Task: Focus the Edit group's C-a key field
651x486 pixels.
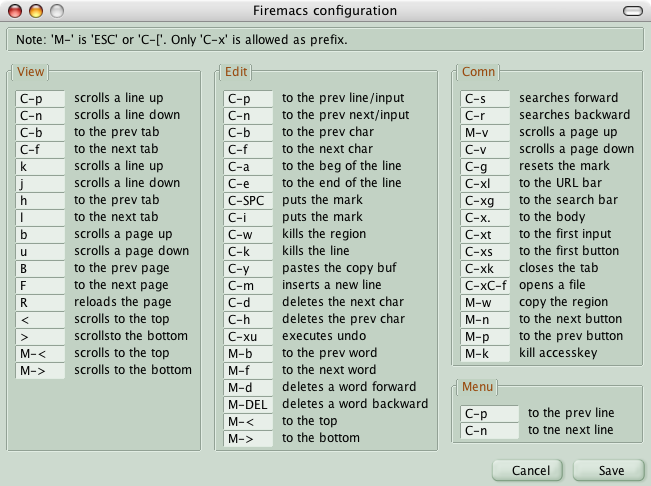Action: [248, 167]
